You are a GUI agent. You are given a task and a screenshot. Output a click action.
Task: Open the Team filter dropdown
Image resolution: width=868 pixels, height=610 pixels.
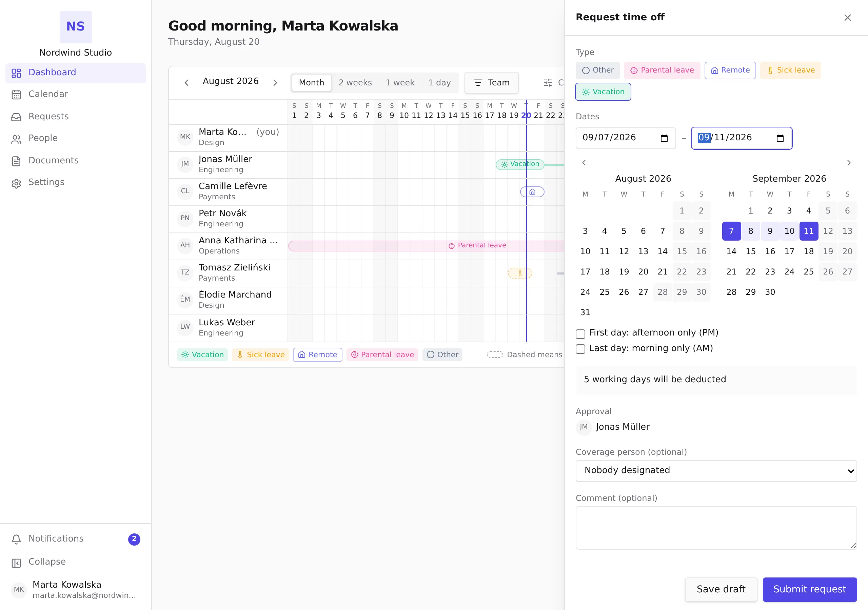tap(491, 82)
